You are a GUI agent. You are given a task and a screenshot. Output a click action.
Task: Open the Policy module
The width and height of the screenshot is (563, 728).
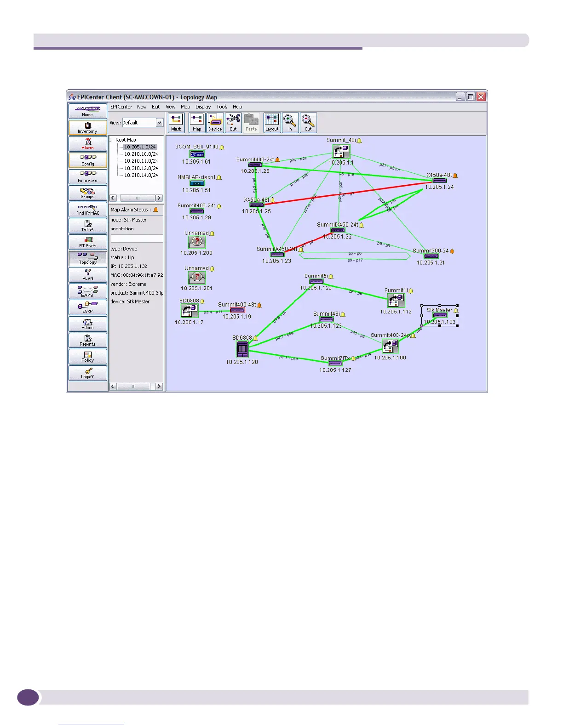87,356
